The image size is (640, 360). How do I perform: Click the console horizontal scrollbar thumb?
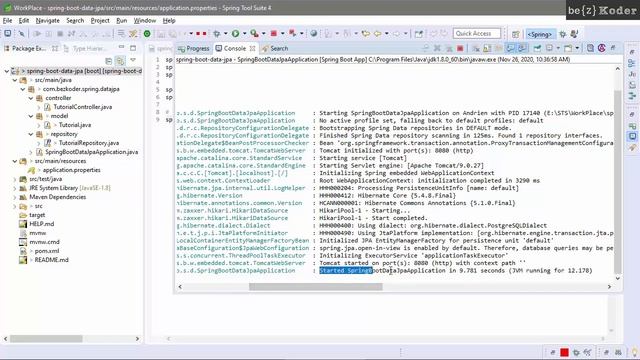pos(316,287)
